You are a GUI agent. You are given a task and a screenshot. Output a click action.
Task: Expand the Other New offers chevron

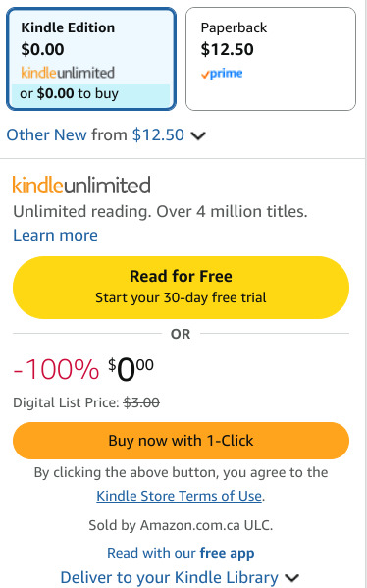tap(198, 135)
